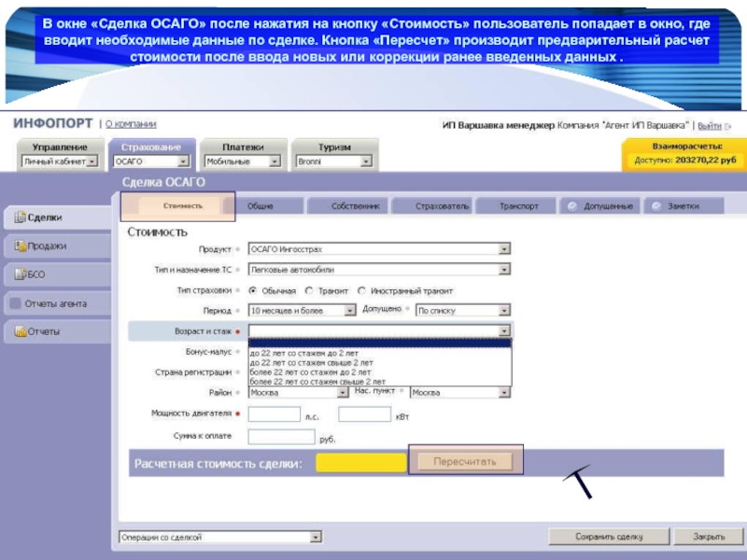The width and height of the screenshot is (747, 560).
Task: Click the Отчеты chart icon
Action: pyautogui.click(x=20, y=331)
